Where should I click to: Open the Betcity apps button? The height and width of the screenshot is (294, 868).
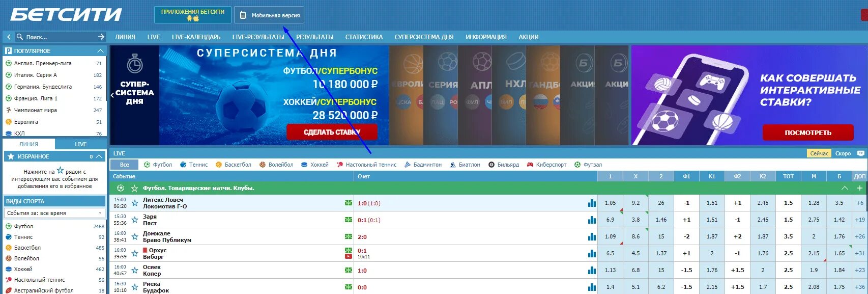193,15
